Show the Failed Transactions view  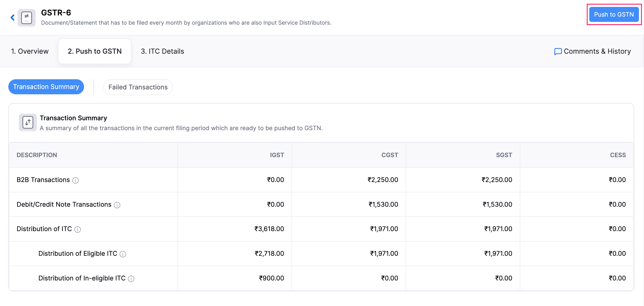pos(138,87)
